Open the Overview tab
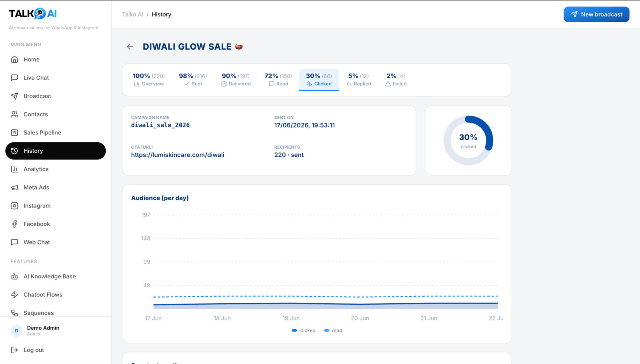This screenshot has height=364, width=640. click(149, 79)
